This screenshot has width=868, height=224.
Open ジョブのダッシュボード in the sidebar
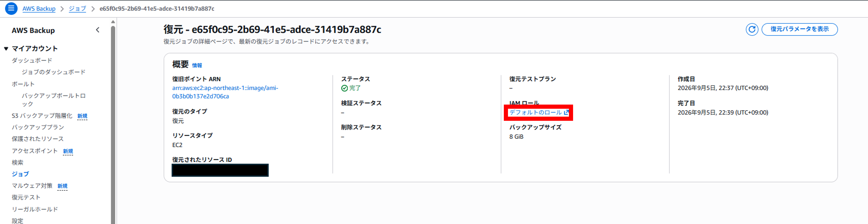(x=54, y=72)
